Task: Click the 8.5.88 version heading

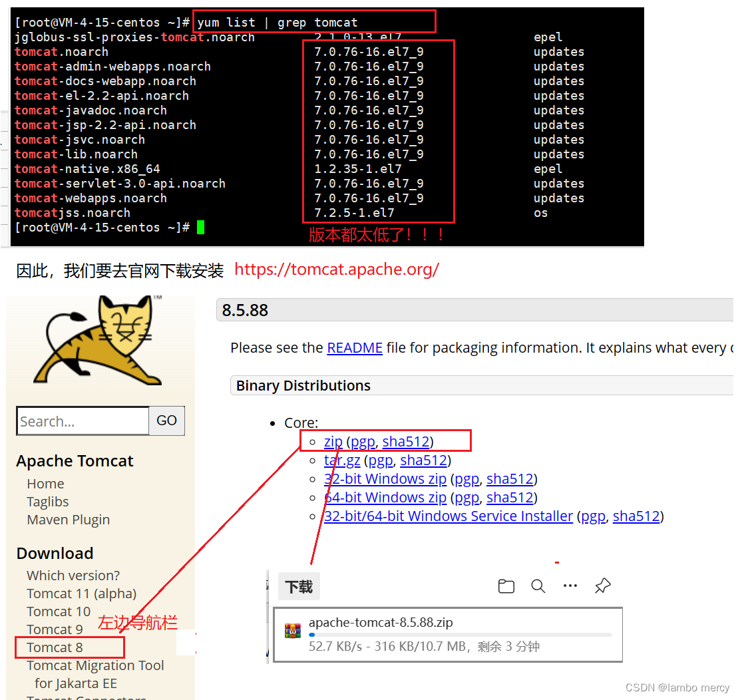Action: tap(245, 310)
